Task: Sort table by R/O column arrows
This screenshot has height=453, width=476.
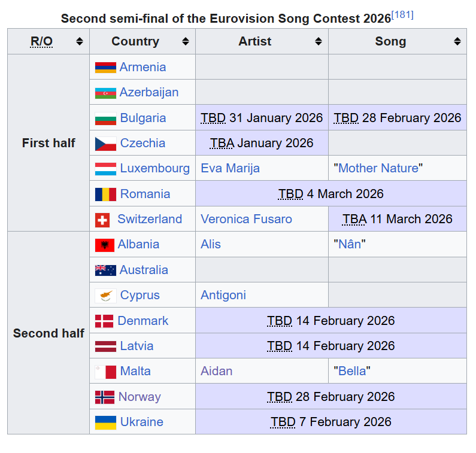Action: point(79,41)
